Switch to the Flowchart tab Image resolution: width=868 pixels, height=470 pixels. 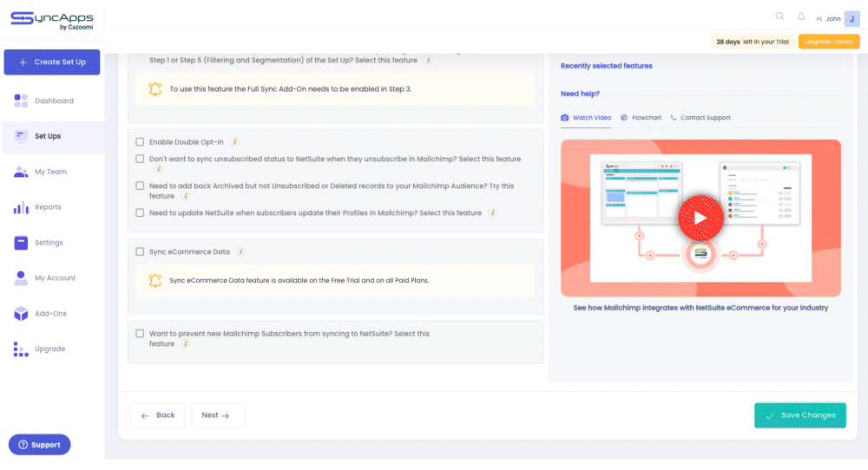[641, 118]
